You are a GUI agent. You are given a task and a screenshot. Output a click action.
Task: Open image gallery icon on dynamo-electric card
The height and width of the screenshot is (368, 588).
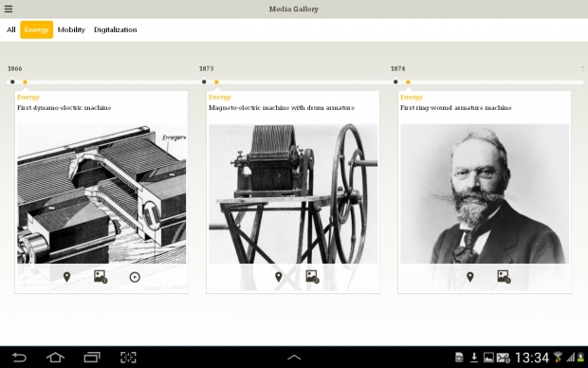click(101, 277)
